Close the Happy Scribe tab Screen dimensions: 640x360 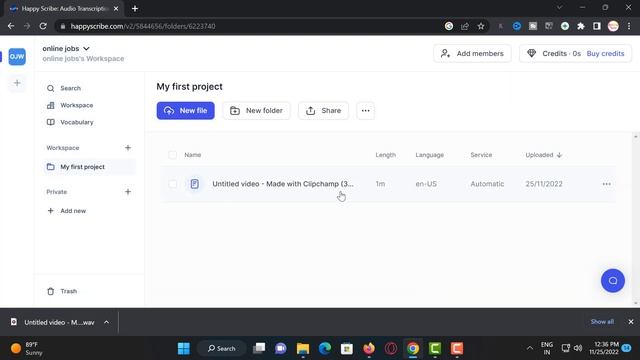coord(116,9)
